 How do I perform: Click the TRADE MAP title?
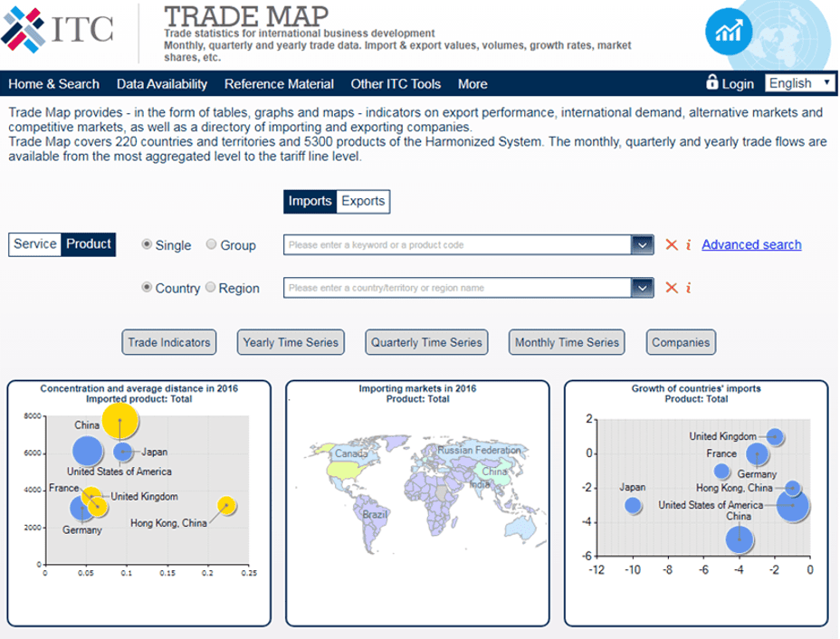click(x=246, y=16)
